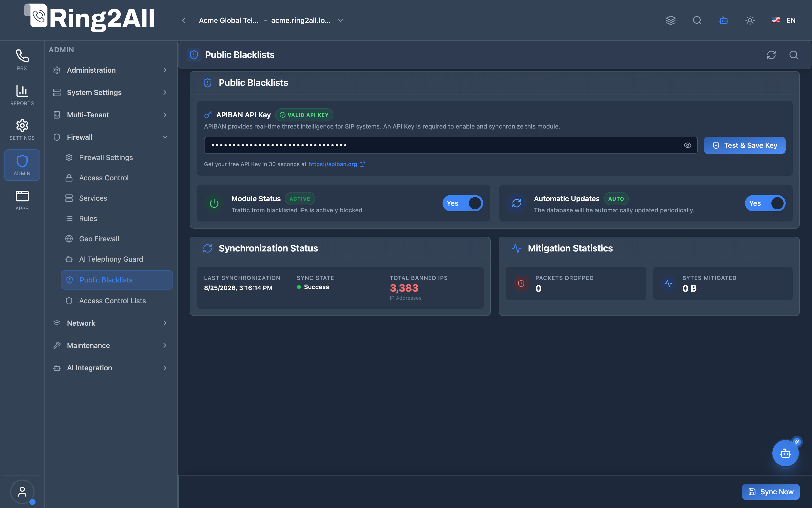
Task: Open global search in the top header
Action: (697, 20)
